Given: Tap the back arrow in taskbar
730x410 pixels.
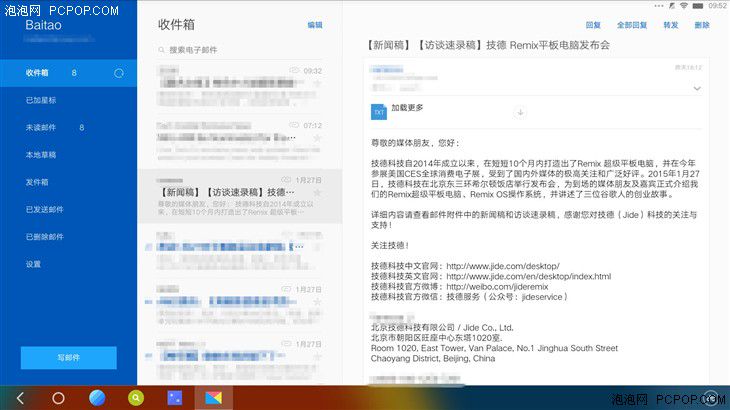Looking at the screenshot, I should pyautogui.click(x=20, y=398).
